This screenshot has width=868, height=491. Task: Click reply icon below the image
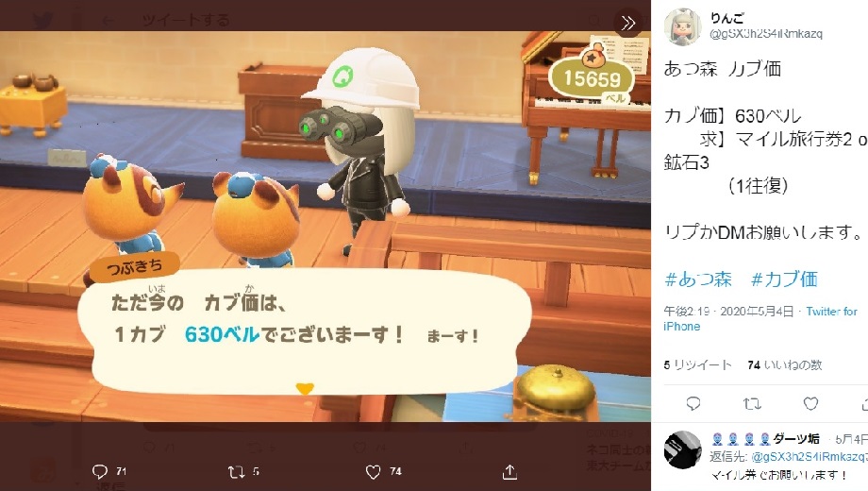(x=100, y=471)
